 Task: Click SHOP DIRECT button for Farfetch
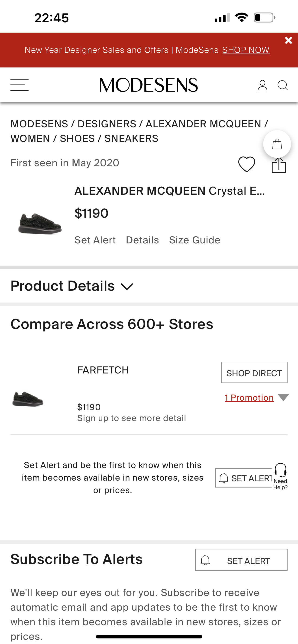pos(254,373)
